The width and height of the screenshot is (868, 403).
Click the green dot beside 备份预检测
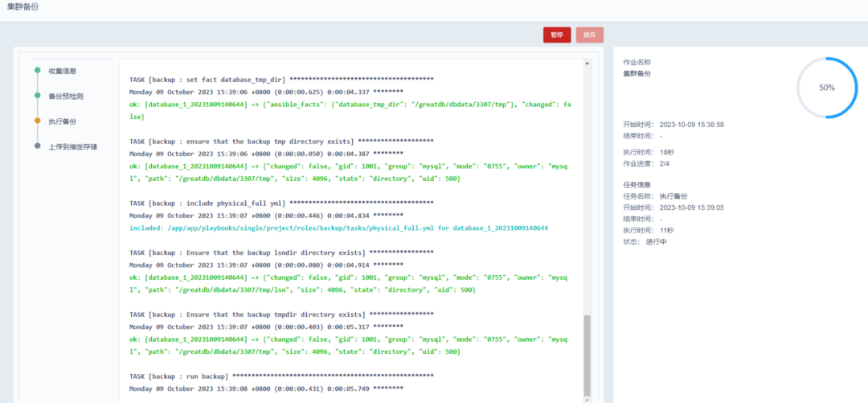37,96
